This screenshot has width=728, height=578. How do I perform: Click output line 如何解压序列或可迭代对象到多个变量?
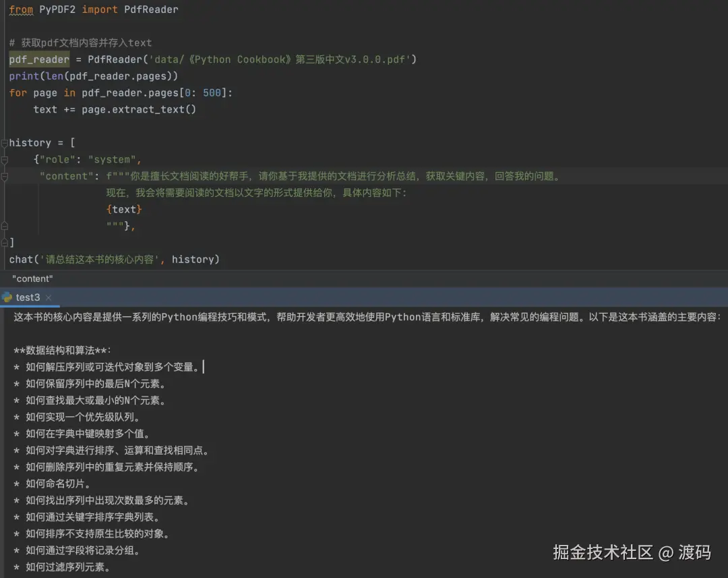point(107,367)
